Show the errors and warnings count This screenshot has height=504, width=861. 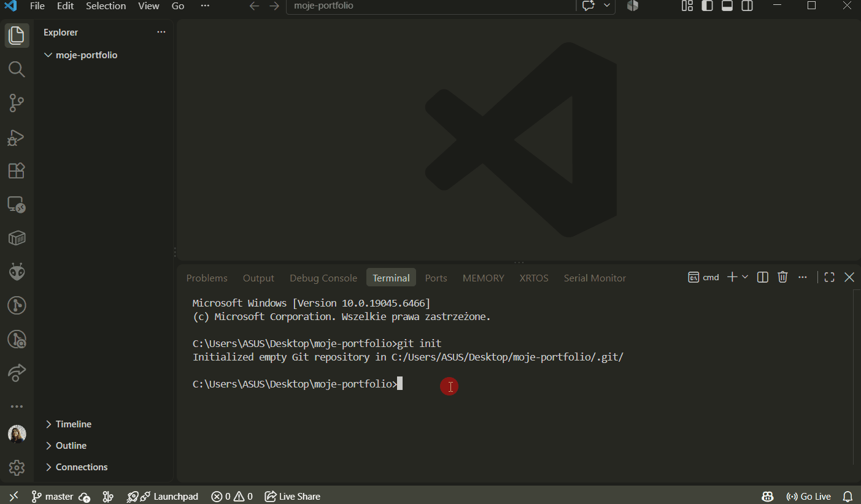(232, 497)
